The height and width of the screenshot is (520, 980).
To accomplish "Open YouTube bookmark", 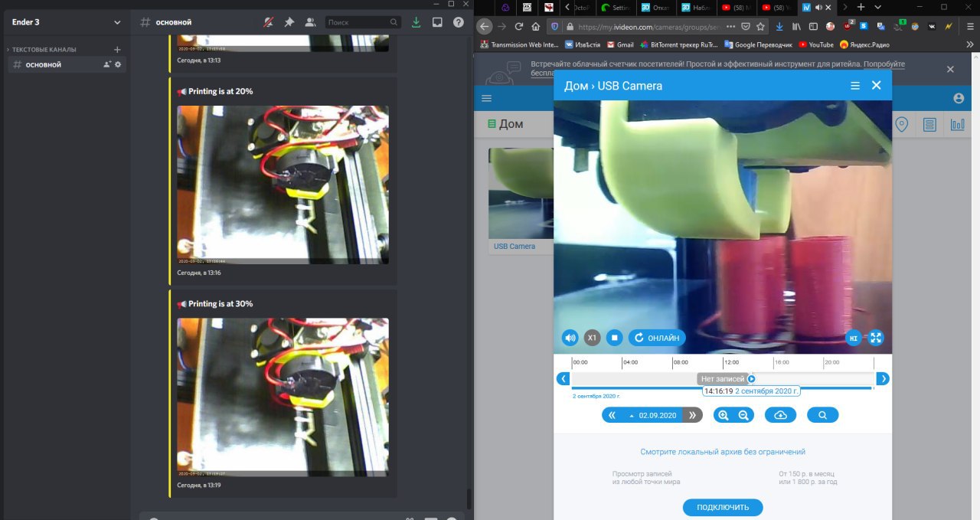I will 816,44.
